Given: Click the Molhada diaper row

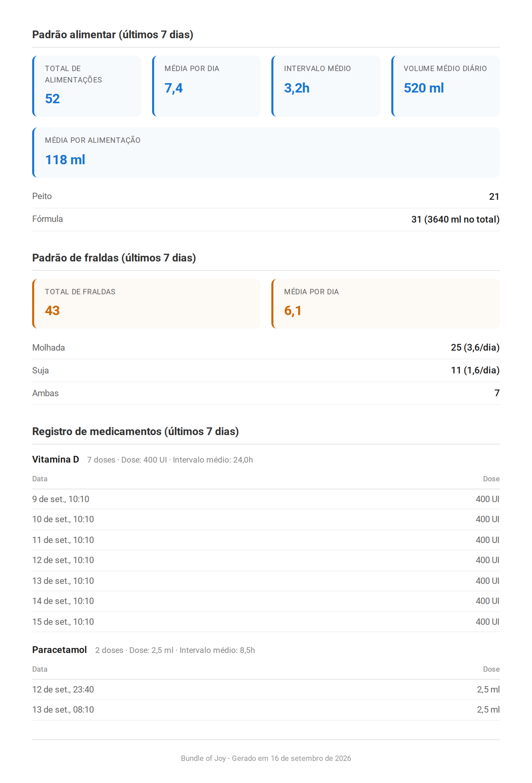Looking at the screenshot, I should (266, 348).
